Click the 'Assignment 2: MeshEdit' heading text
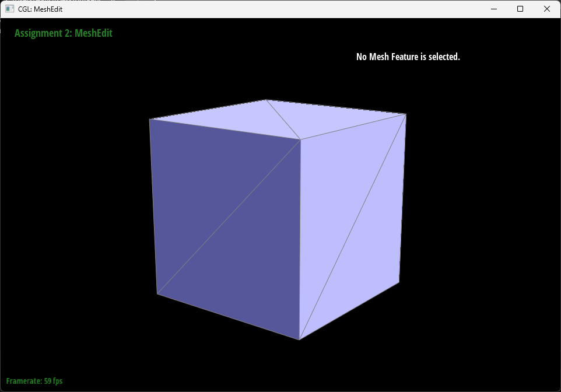Screen dimensions: 561x392 [64, 33]
